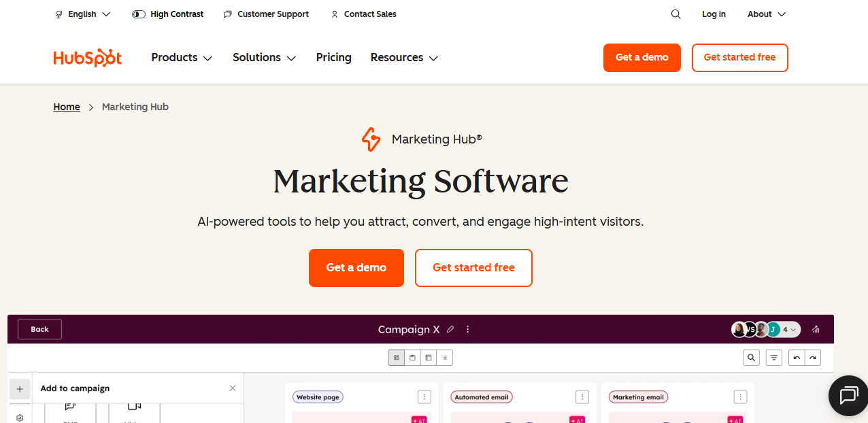Image resolution: width=868 pixels, height=423 pixels.
Task: Expand the English language dropdown
Action: (x=82, y=14)
